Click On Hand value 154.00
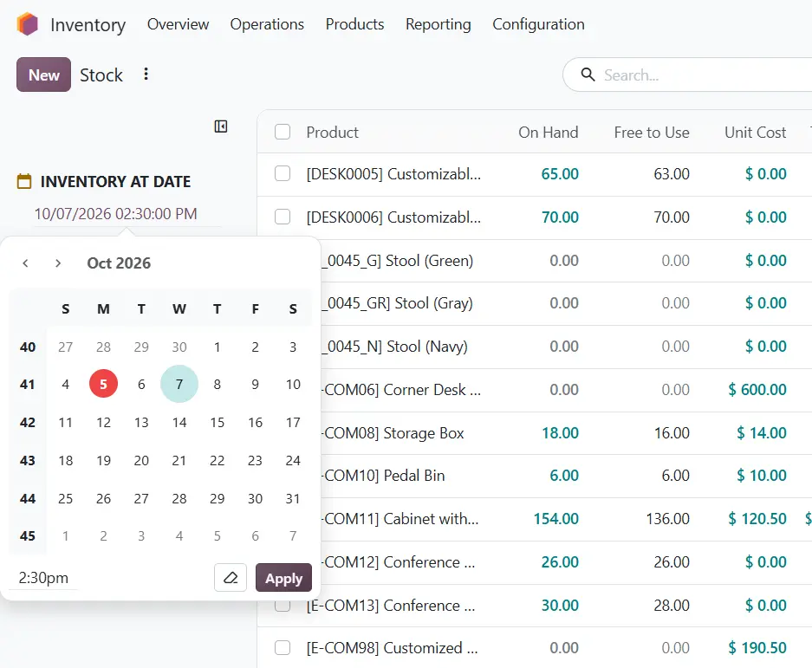 [556, 519]
